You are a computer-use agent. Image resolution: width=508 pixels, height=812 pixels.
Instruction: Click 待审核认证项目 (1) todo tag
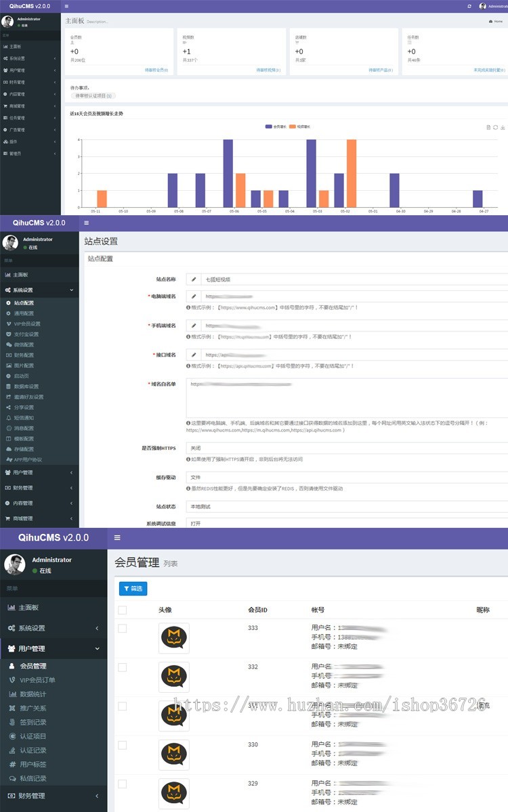pos(93,96)
